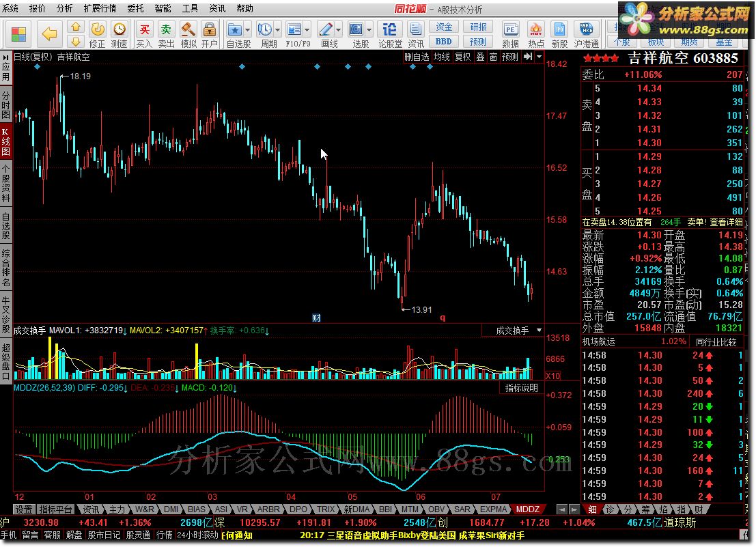Click 24小时滚动 news ticker label

click(x=197, y=535)
